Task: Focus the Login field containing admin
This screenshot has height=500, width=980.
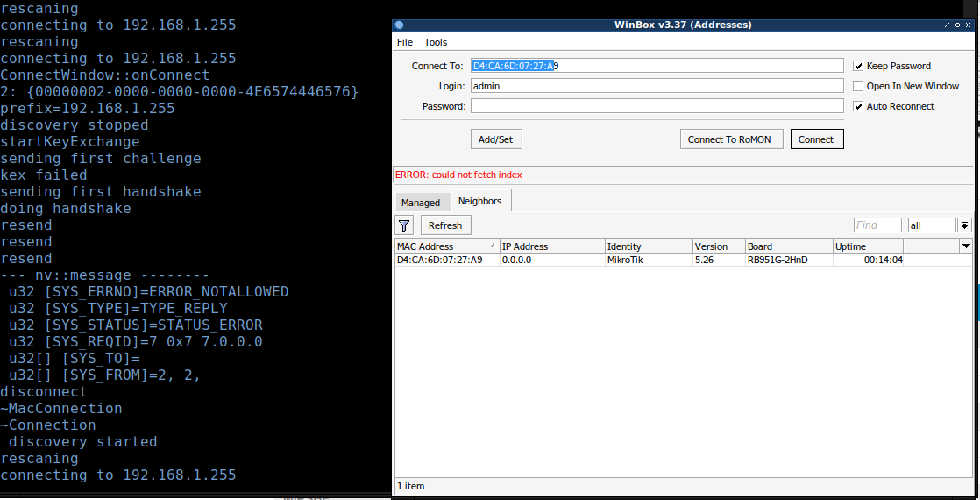Action: tap(657, 86)
